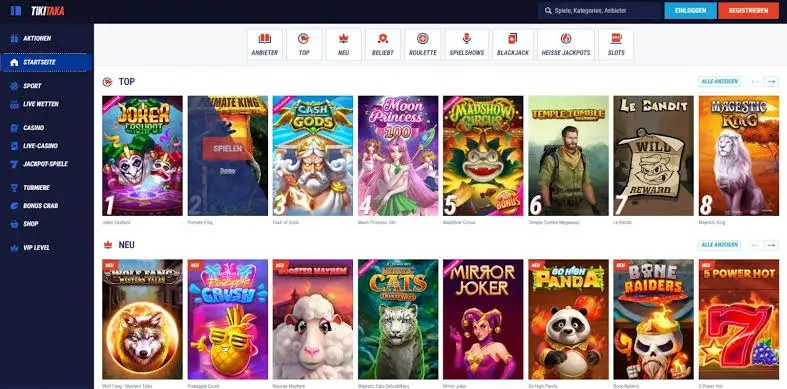Select the Blackjack category icon

(513, 45)
